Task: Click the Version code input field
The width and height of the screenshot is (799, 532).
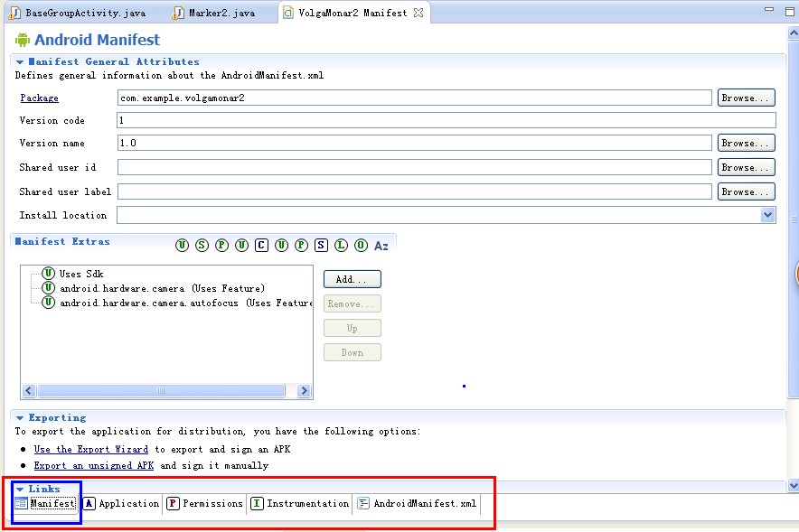Action: 446,120
